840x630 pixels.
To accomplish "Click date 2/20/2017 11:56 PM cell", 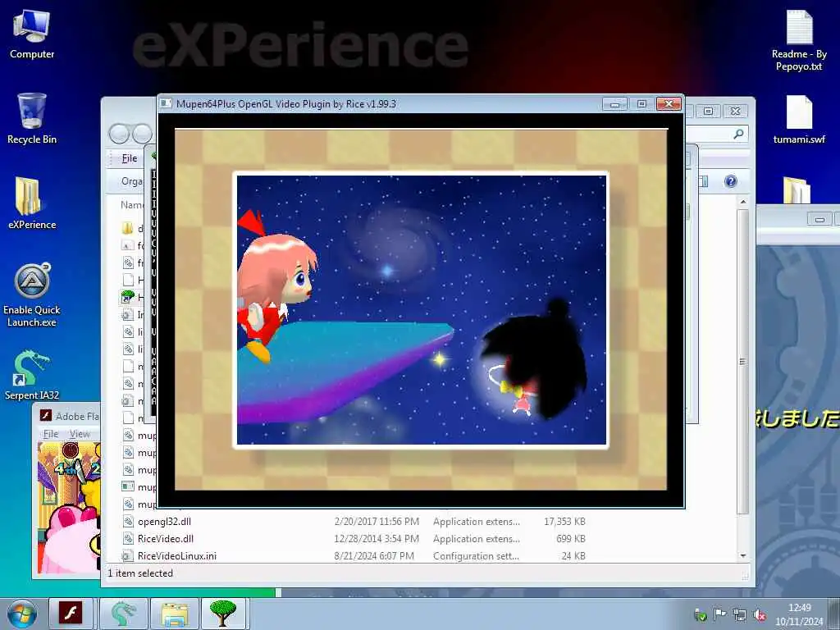I will click(377, 521).
